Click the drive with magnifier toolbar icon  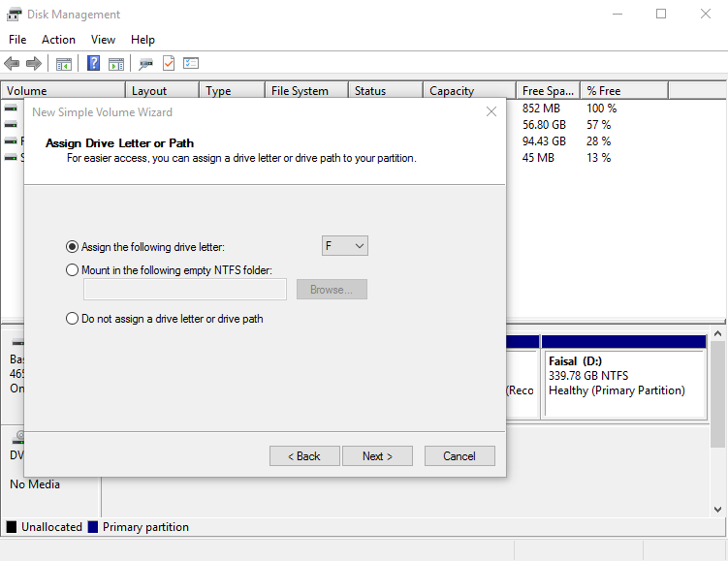point(145,64)
